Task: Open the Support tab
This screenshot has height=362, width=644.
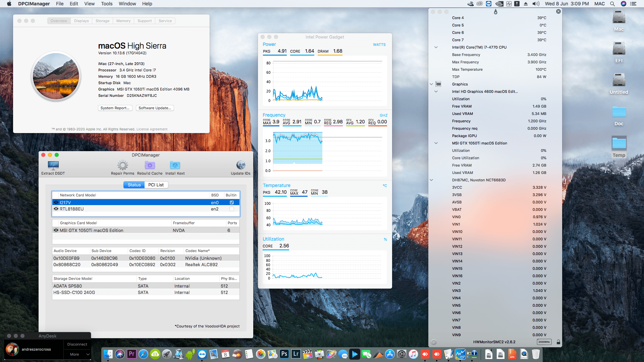Action: point(145,21)
